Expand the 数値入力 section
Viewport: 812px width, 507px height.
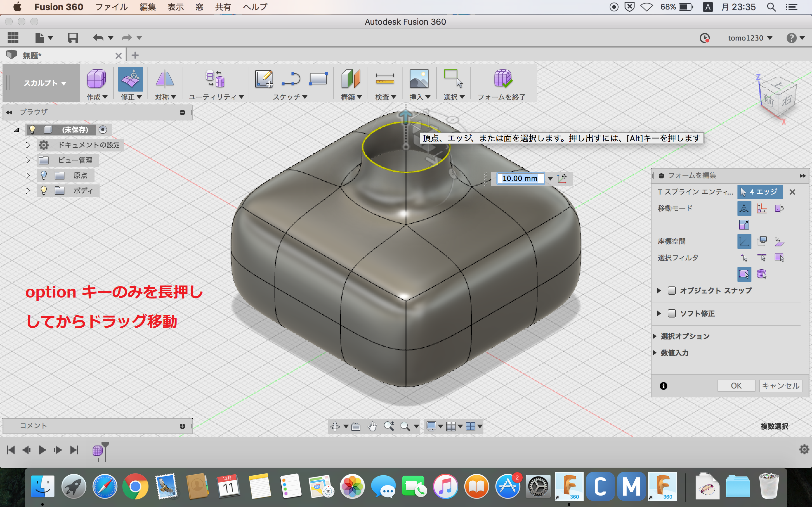655,352
